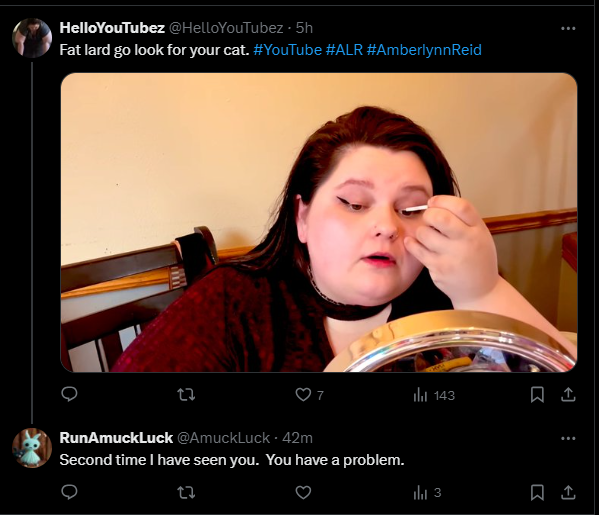Reply to the HelloYouTubez tweet
Image resolution: width=599 pixels, height=515 pixels.
70,394
